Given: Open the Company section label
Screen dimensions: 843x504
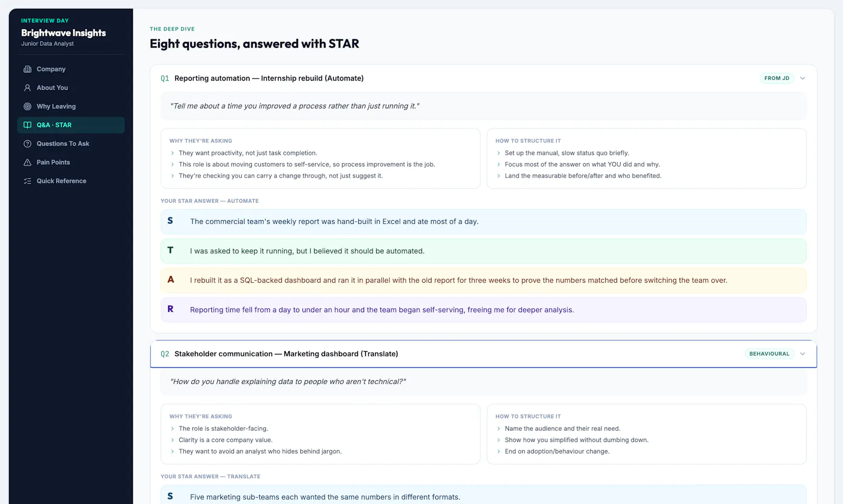Looking at the screenshot, I should point(51,69).
